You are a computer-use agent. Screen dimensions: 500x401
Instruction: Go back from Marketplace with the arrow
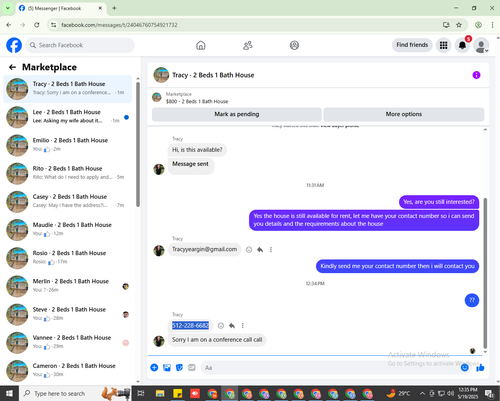point(12,67)
